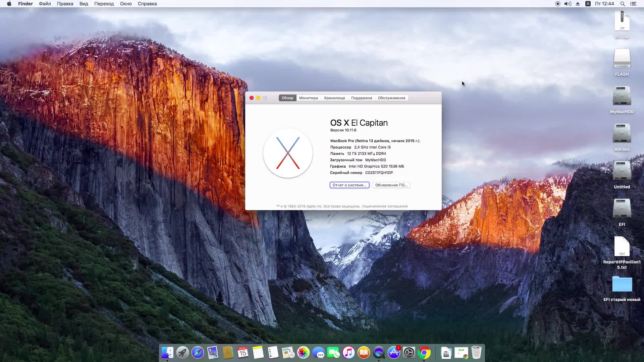Open App Store icon with badge
Viewport: 644px width, 362px height.
point(394,353)
